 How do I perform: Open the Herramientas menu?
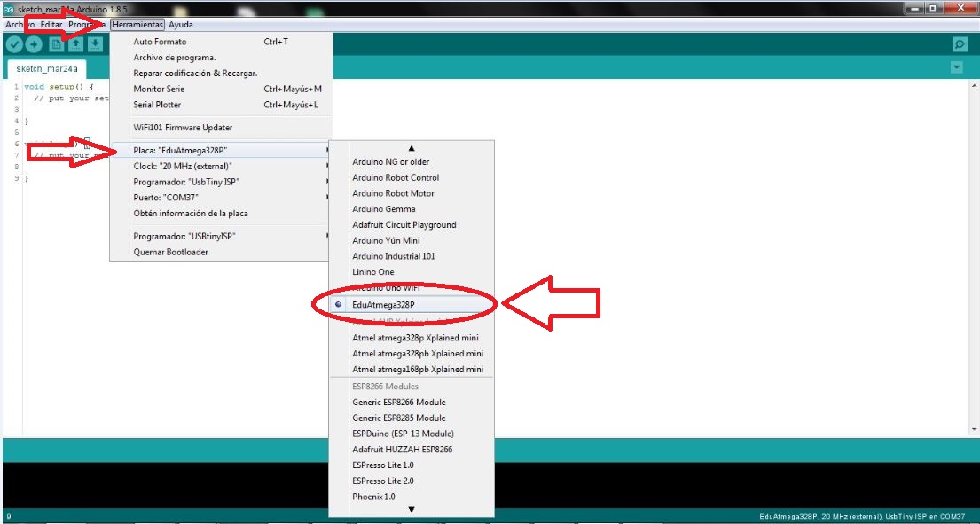(x=137, y=24)
